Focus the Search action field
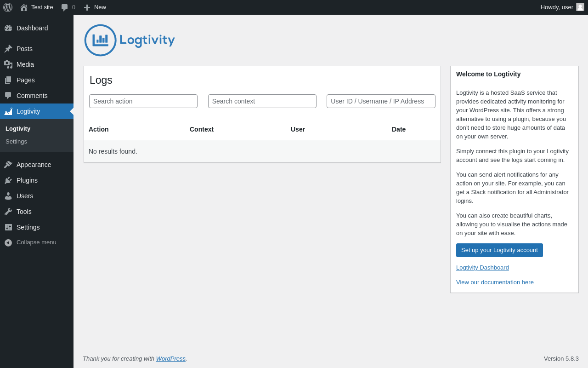The image size is (588, 368). [x=143, y=101]
